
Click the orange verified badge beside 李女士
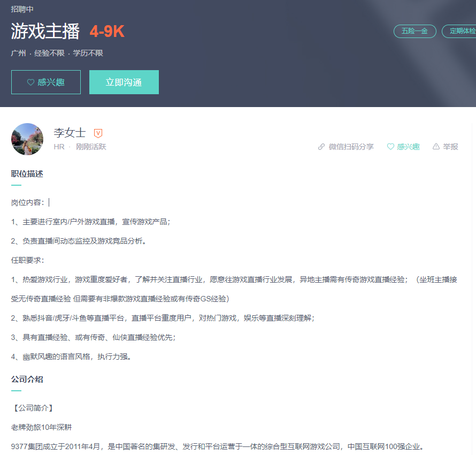pyautogui.click(x=98, y=133)
